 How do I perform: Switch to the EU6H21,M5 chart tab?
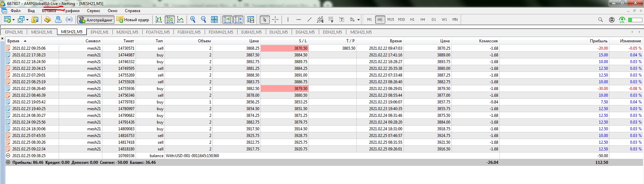coord(251,32)
